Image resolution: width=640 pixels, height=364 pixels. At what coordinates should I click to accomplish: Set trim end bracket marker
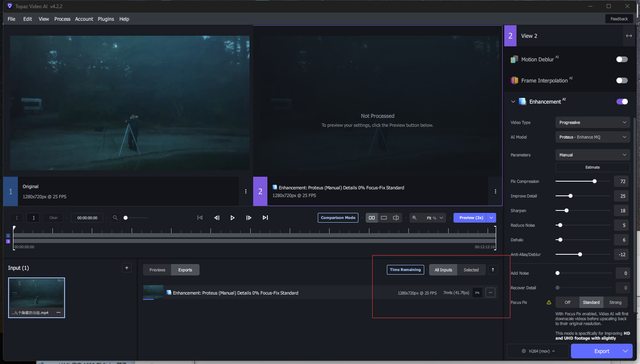pos(33,218)
